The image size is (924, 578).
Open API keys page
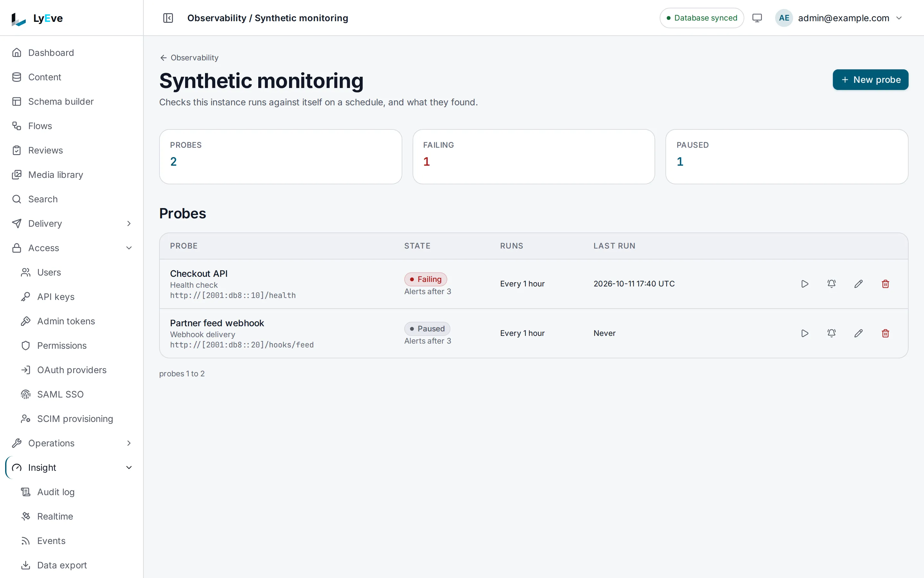click(76, 297)
